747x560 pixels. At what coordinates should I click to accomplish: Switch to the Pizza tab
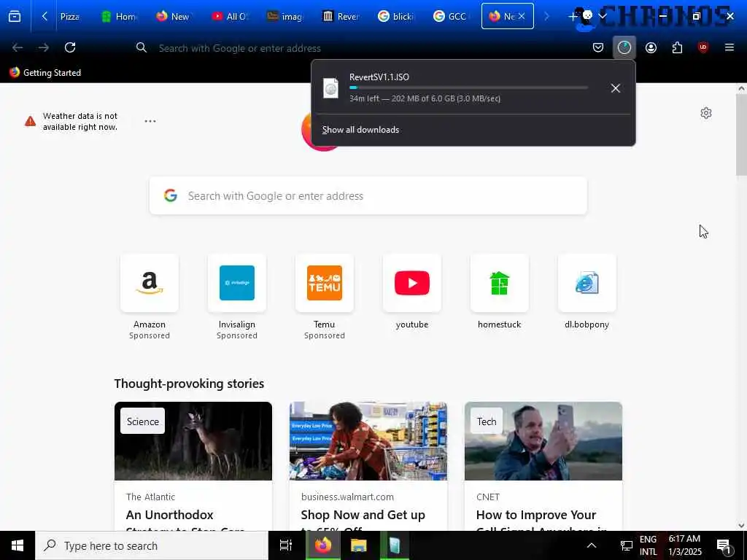[x=69, y=17]
